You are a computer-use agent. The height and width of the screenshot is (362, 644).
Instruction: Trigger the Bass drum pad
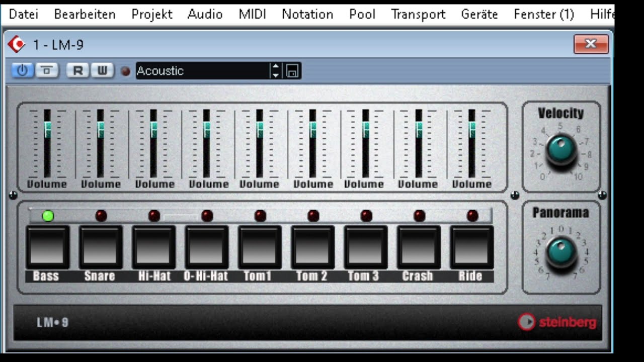pos(48,247)
